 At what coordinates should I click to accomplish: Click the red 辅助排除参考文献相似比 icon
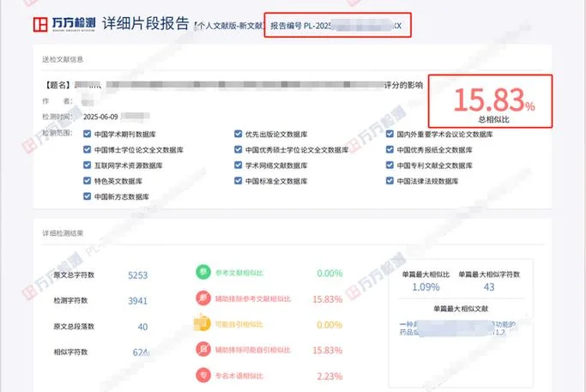[x=203, y=299]
